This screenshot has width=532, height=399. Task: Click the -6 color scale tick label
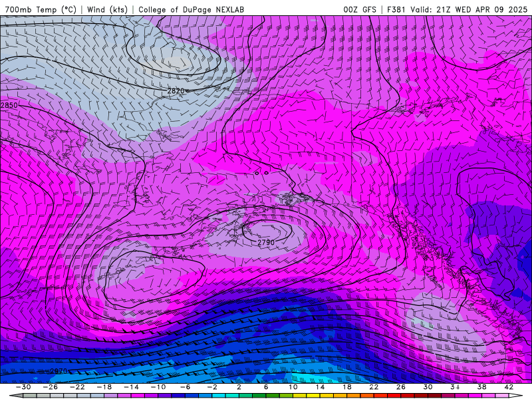point(185,387)
